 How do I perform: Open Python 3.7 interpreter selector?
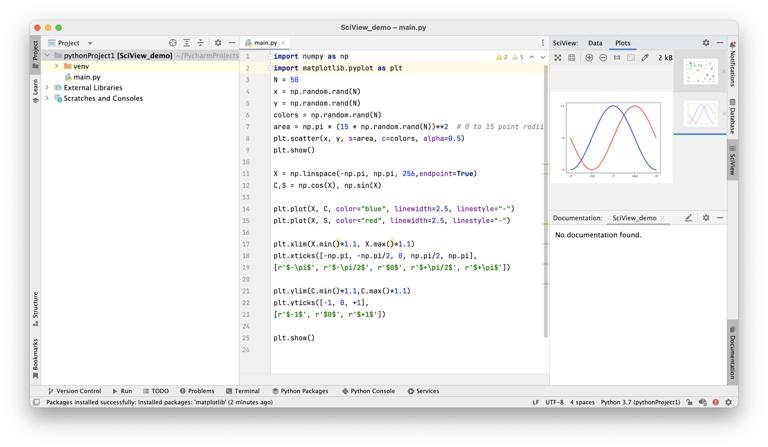tap(640, 402)
